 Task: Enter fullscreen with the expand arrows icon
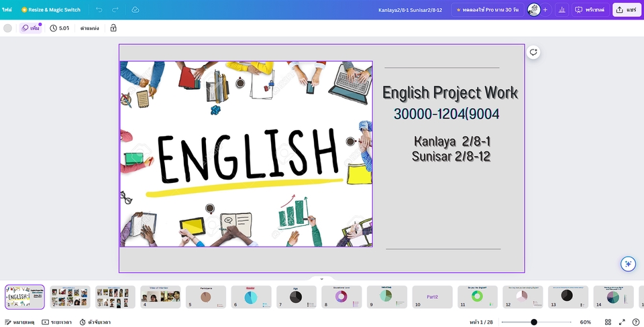[x=622, y=322]
